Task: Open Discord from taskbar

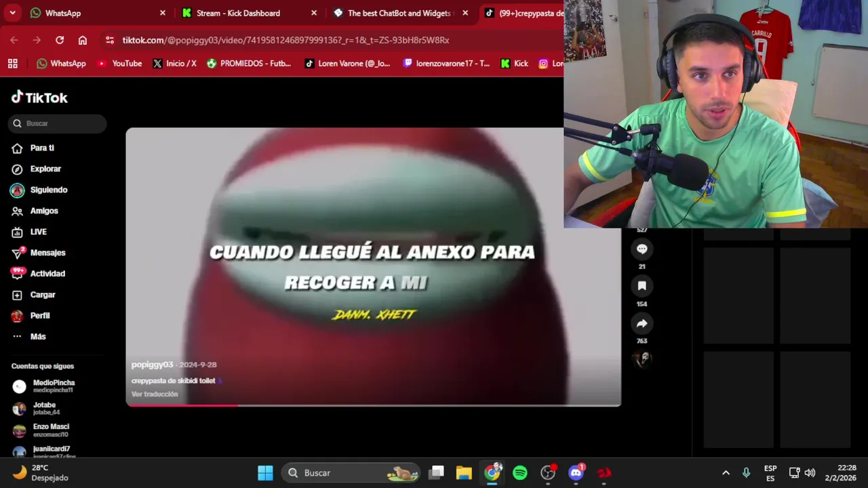Action: [x=576, y=473]
